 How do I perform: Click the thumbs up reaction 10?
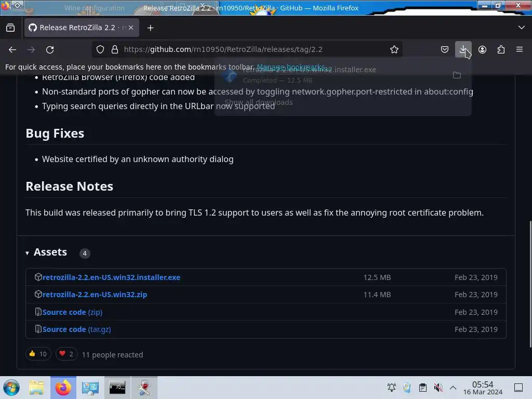38,354
